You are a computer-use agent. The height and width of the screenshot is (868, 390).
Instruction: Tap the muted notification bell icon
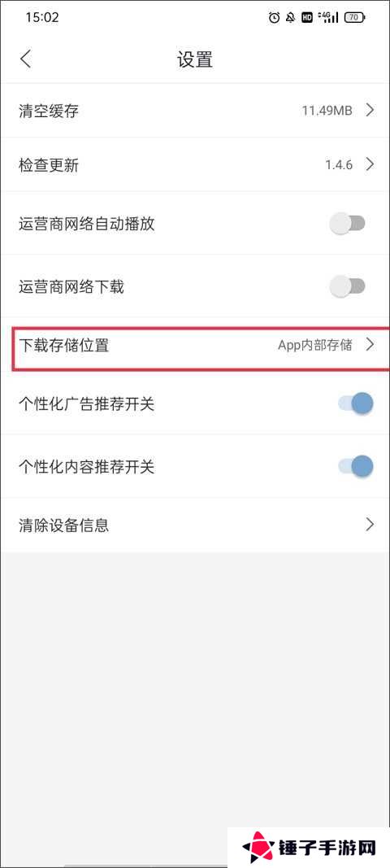point(290,18)
